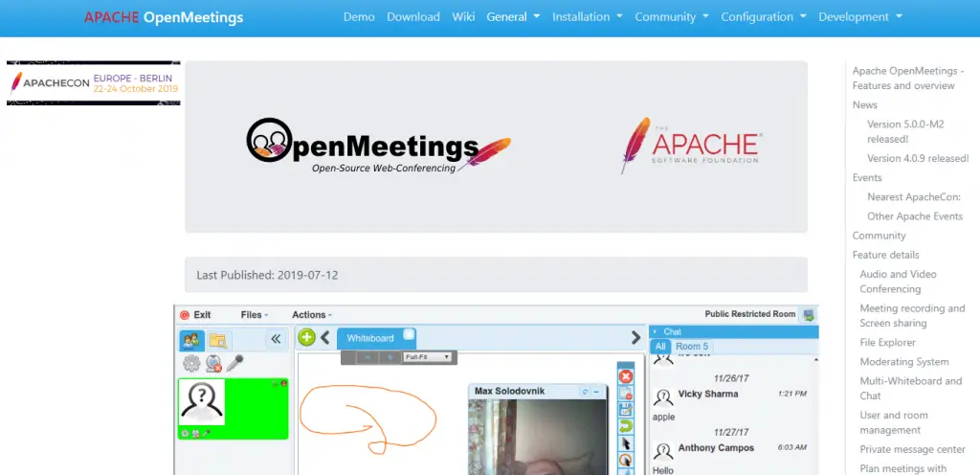
Task: Click previous whiteboard left arrow
Action: pos(325,337)
